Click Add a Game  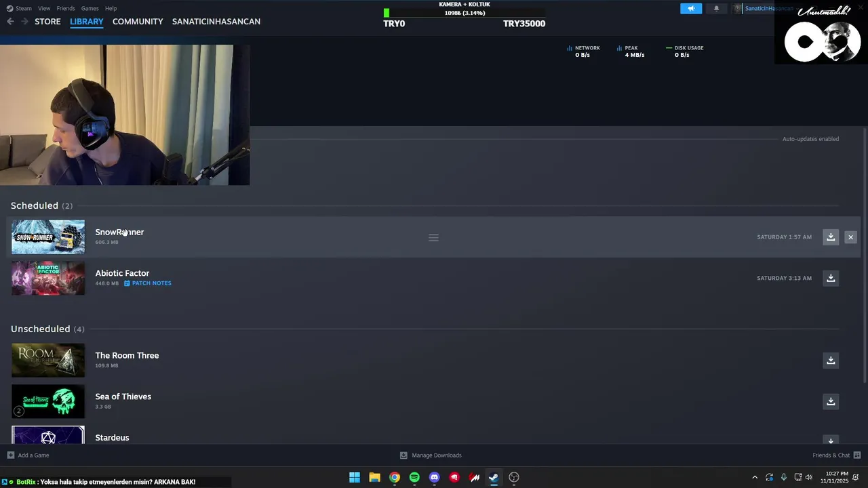coord(28,455)
